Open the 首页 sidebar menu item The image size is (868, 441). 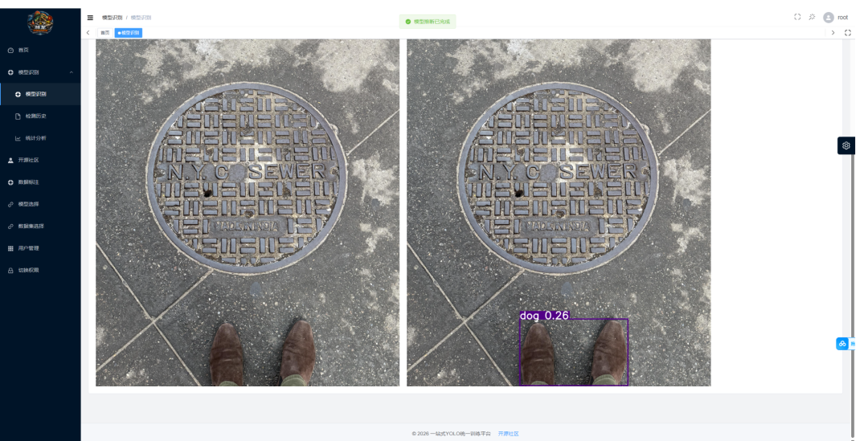40,50
